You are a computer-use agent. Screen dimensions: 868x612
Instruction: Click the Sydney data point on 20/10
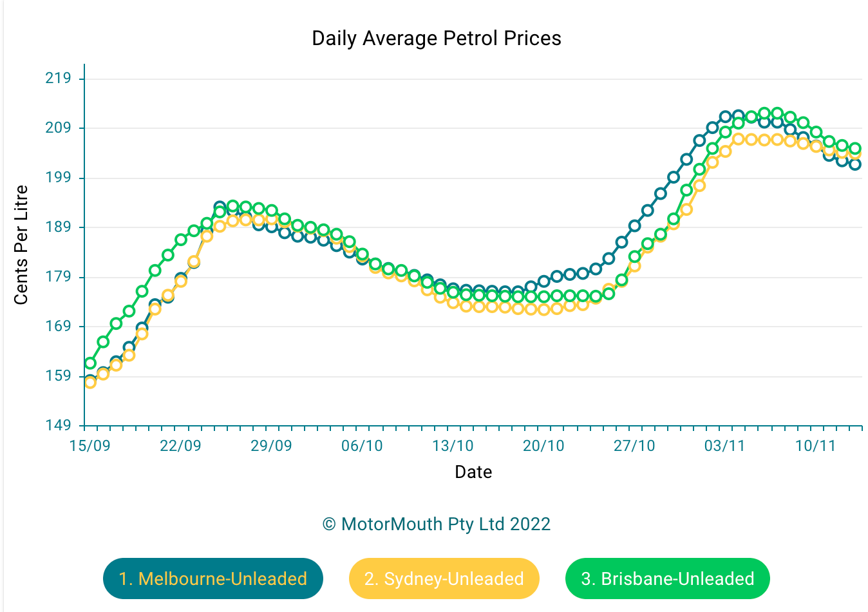tap(544, 309)
